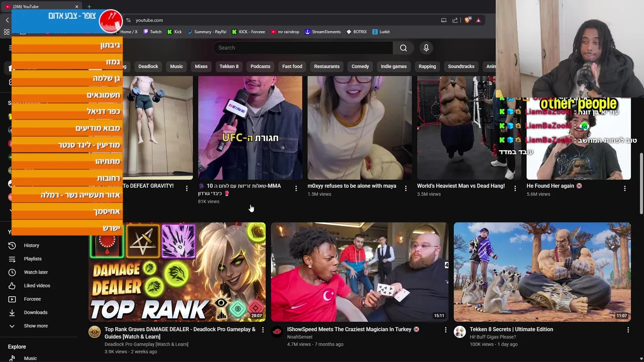Open options for DEFEAT GRAVITY short

(187, 189)
